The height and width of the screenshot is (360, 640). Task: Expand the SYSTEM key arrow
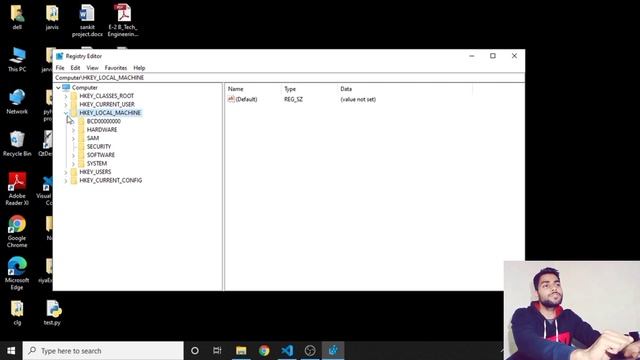[73, 164]
